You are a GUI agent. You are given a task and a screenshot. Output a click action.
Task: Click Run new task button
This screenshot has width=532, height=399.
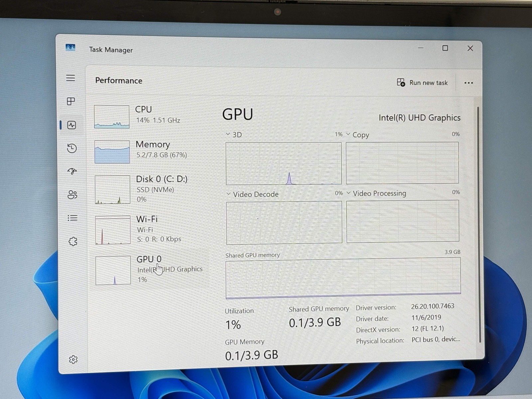tap(422, 82)
